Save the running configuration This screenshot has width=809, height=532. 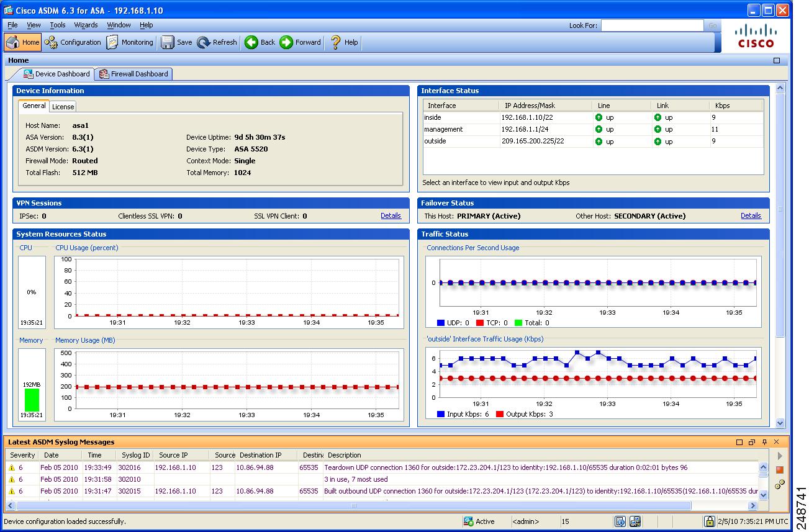(x=176, y=42)
